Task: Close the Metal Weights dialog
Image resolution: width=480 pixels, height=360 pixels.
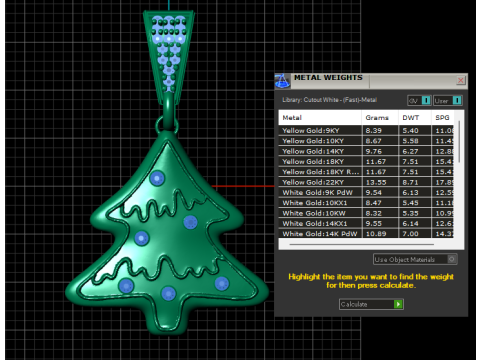Action: 461,80
